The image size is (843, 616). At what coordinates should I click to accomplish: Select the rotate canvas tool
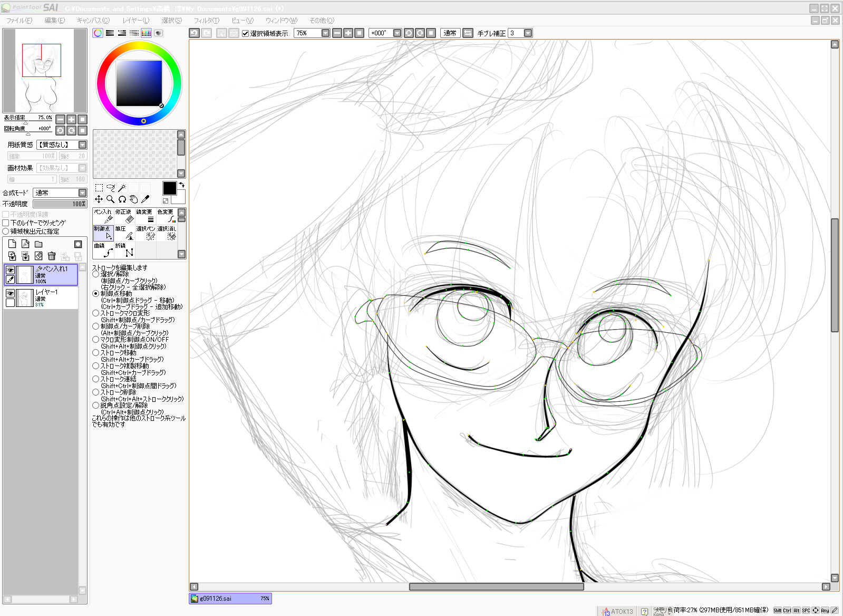coord(122,199)
